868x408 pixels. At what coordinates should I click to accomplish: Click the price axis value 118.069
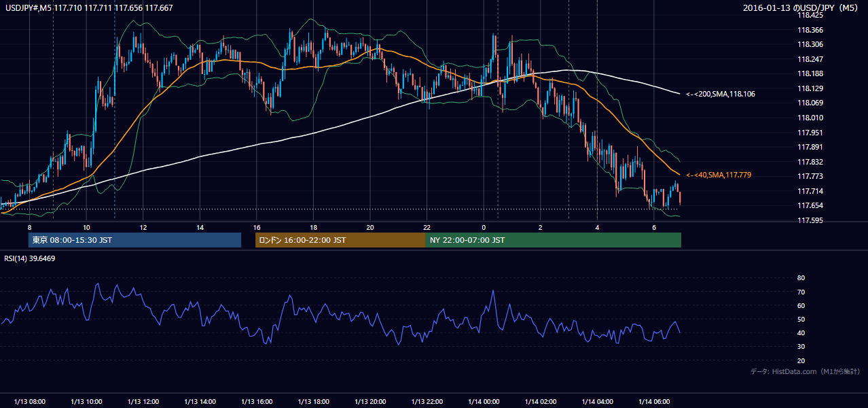click(x=810, y=103)
